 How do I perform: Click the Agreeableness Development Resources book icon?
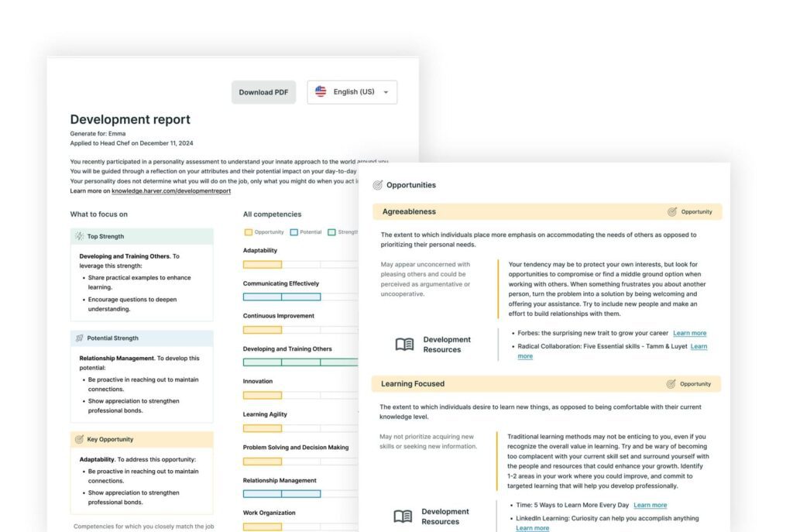click(x=404, y=345)
